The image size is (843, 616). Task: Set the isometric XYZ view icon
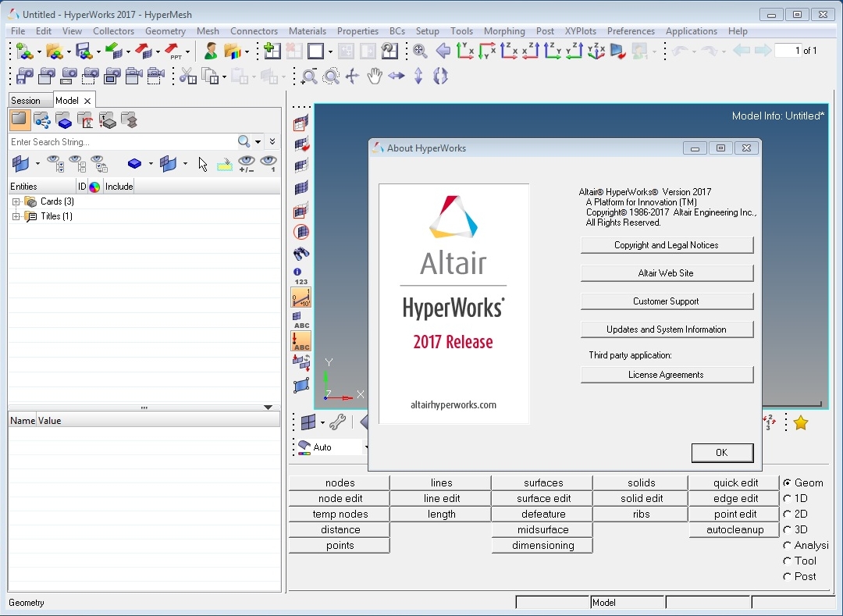[596, 52]
